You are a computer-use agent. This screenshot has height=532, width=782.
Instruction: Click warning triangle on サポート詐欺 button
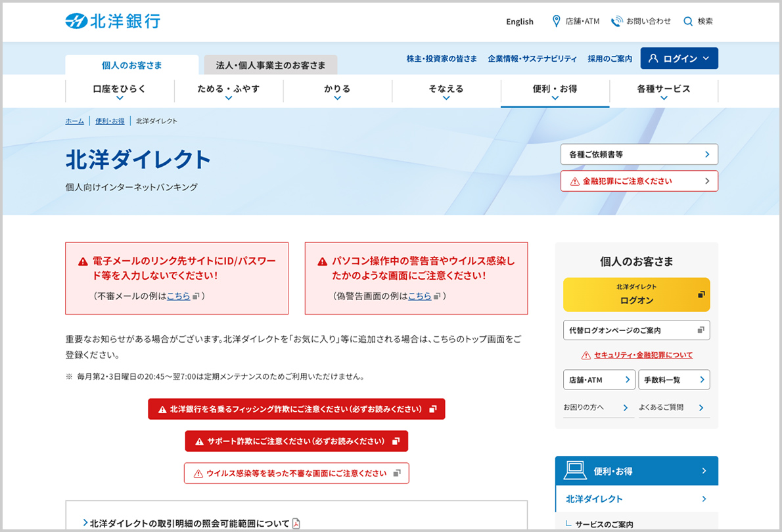coord(200,442)
